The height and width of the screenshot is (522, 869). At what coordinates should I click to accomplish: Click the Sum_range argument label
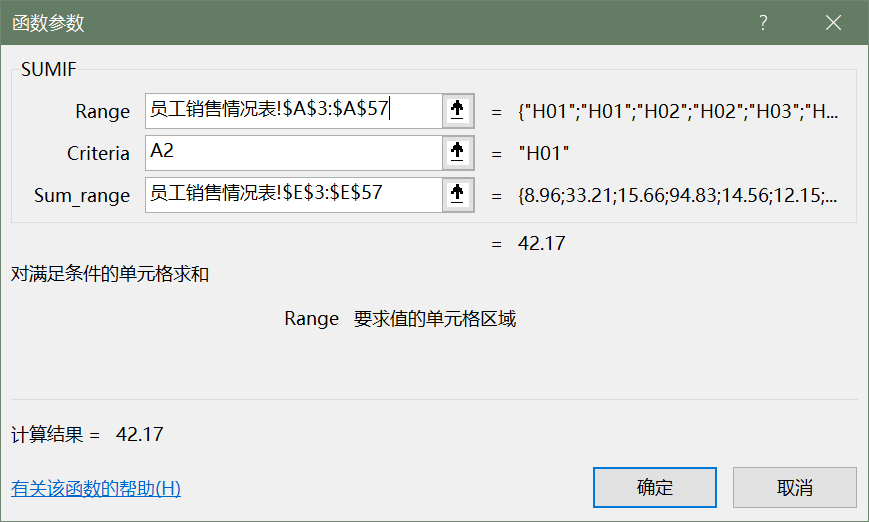tap(82, 196)
